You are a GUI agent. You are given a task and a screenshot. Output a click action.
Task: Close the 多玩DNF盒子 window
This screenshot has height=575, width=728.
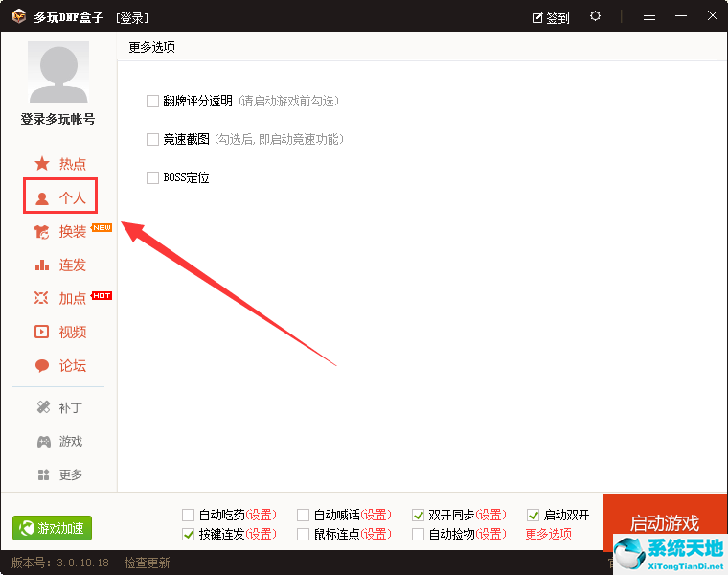point(713,15)
